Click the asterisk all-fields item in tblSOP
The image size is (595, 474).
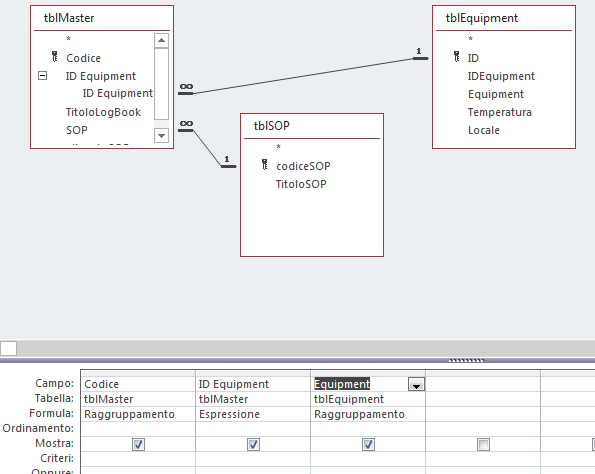(x=279, y=147)
